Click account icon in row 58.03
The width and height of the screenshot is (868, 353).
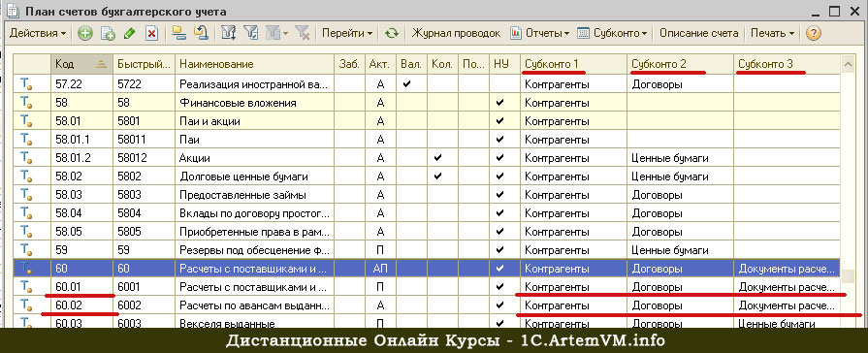coord(25,195)
